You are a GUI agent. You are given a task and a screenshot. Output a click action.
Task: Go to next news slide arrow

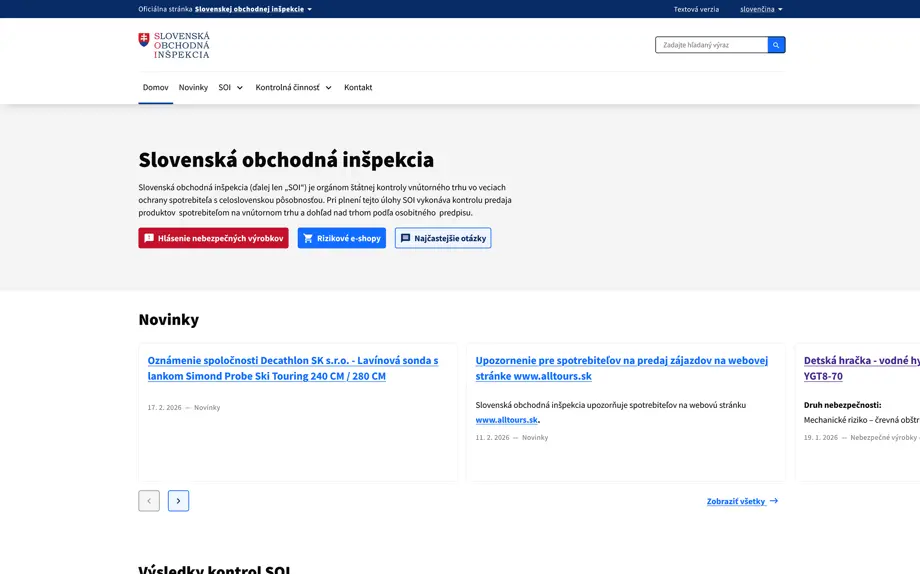[x=178, y=501]
